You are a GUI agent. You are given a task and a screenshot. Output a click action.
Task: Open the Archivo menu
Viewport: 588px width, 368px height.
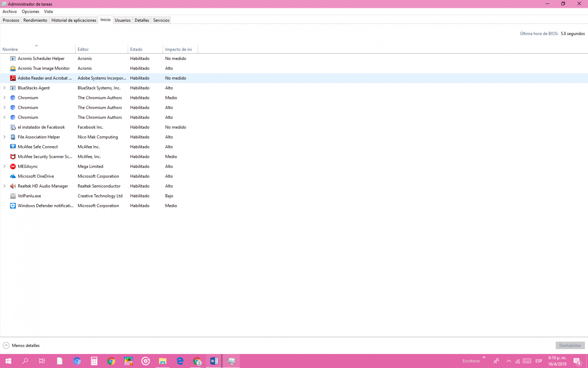point(10,11)
